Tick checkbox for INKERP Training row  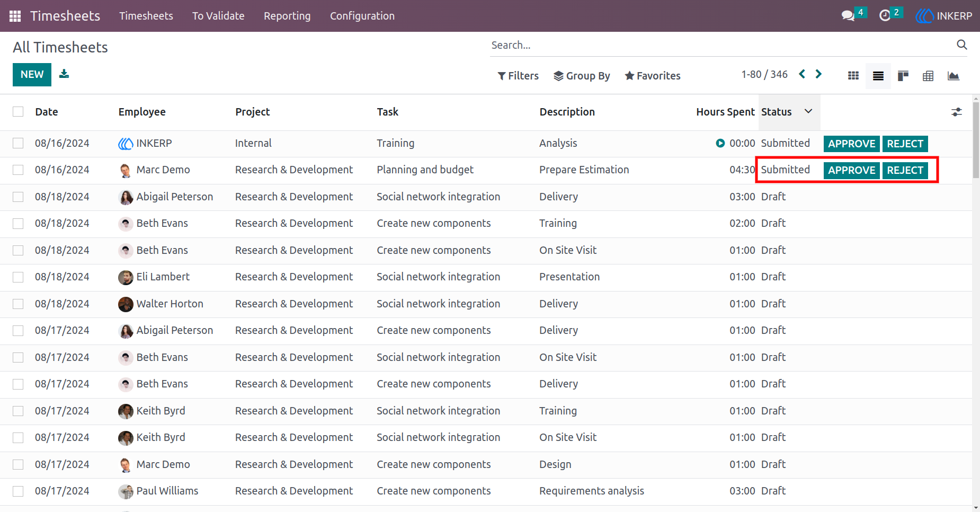(18, 143)
